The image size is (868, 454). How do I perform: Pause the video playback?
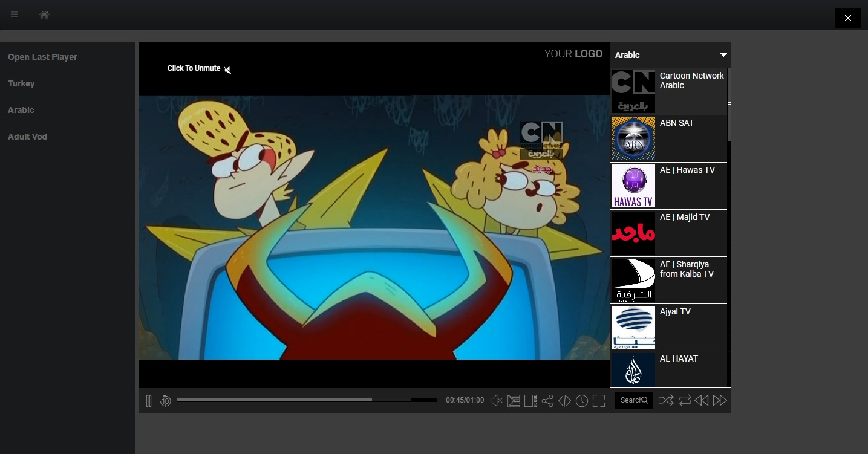click(x=149, y=401)
